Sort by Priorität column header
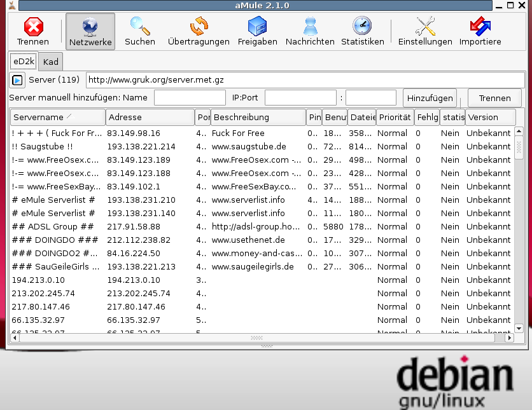 [x=395, y=117]
